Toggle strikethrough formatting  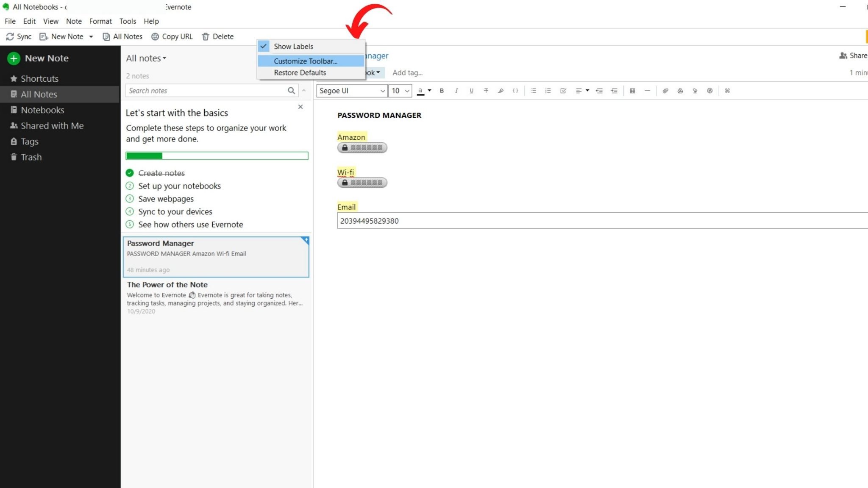pos(486,91)
